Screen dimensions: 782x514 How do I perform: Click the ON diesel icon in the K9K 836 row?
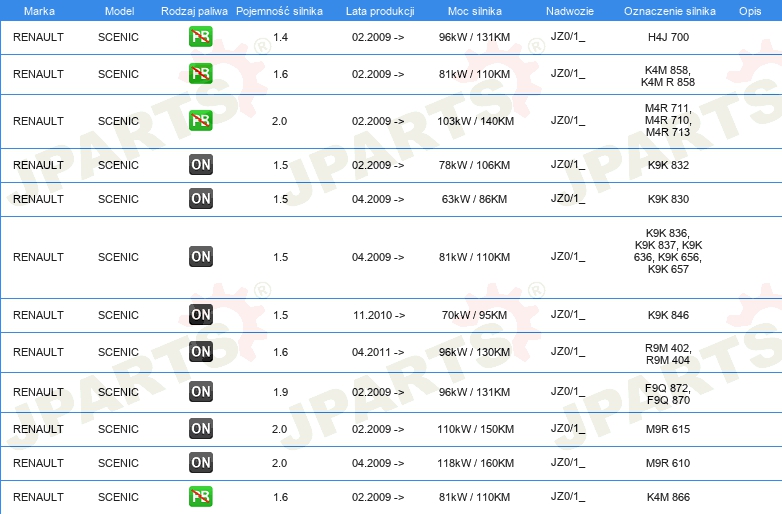200,256
